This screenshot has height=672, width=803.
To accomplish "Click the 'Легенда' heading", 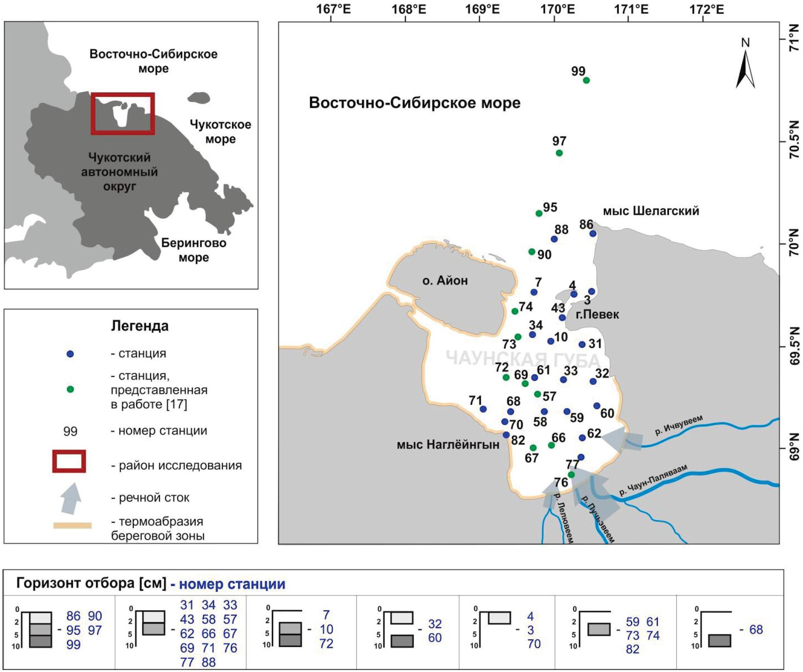I will point(140,326).
